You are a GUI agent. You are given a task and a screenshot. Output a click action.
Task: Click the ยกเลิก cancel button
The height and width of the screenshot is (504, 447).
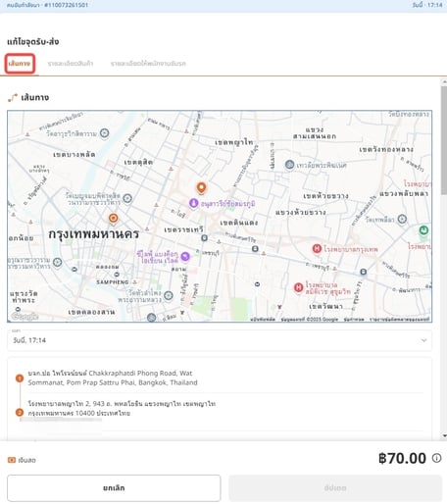coord(114,488)
